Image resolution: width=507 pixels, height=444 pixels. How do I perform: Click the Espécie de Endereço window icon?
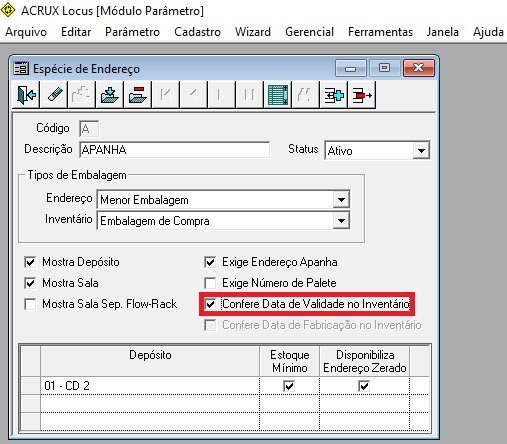[21, 69]
